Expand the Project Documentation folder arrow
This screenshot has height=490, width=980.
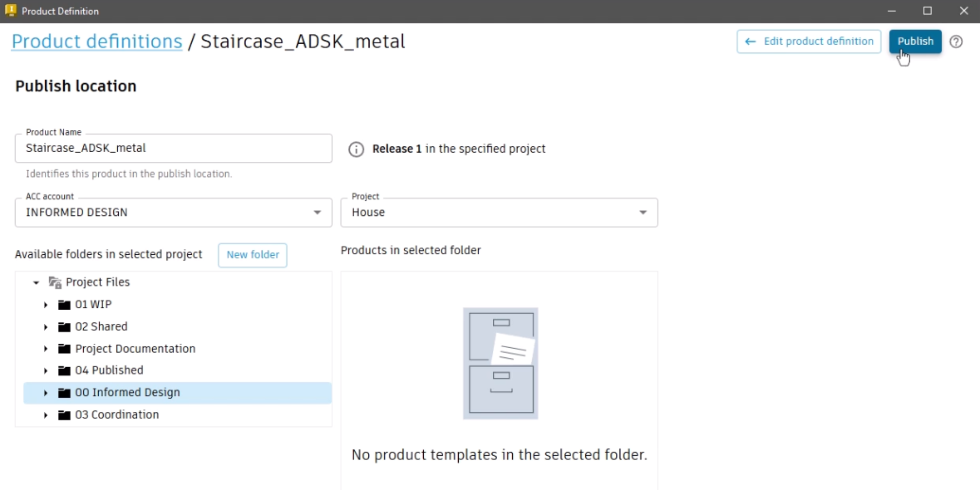click(46, 349)
